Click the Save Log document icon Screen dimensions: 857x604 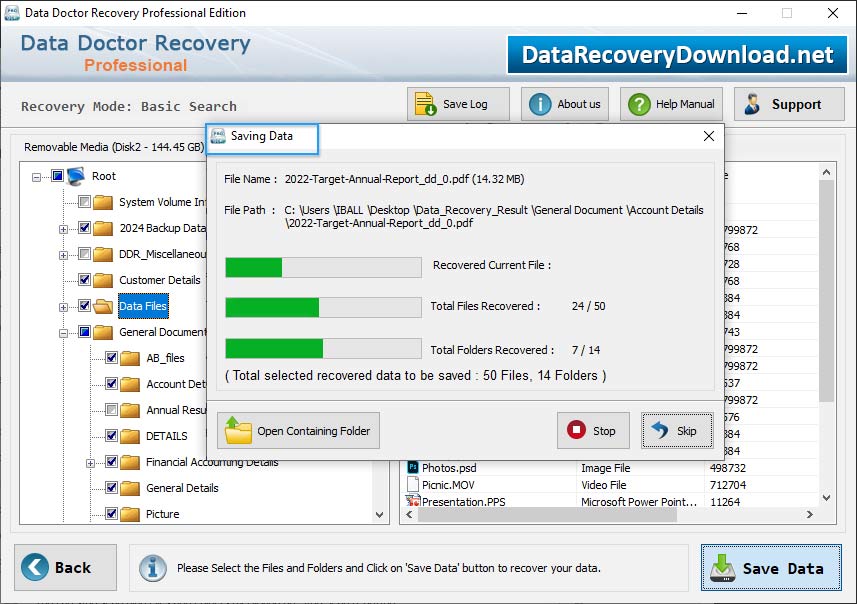point(425,104)
